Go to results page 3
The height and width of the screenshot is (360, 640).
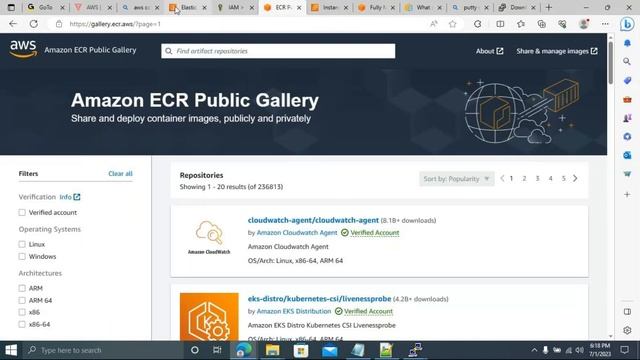click(538, 178)
